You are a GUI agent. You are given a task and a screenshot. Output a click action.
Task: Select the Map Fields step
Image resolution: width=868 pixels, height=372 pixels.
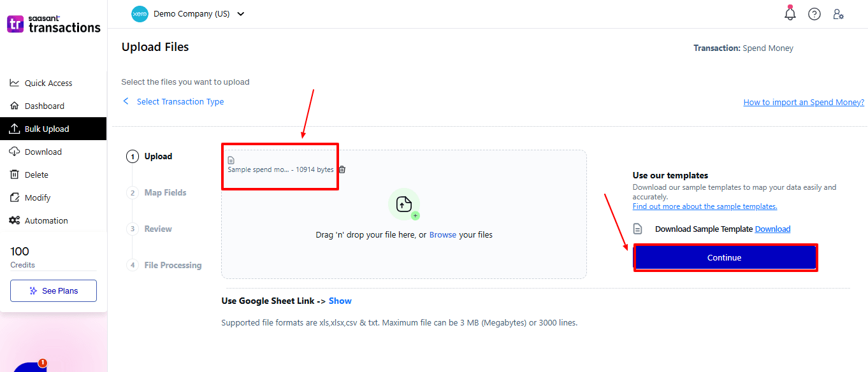point(165,192)
